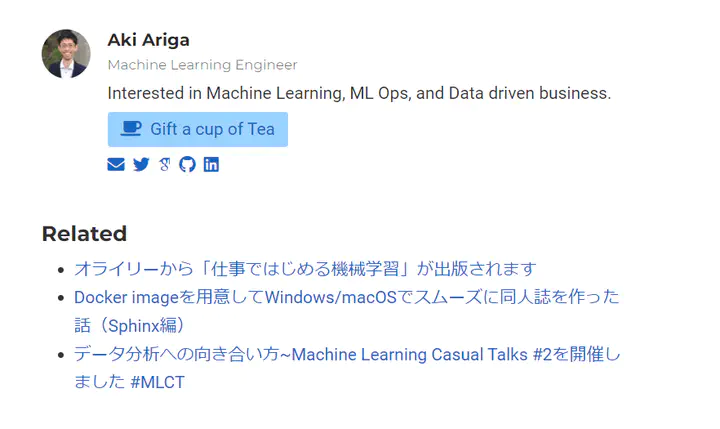Open the Docker image Windows/macOS related post

click(x=347, y=311)
